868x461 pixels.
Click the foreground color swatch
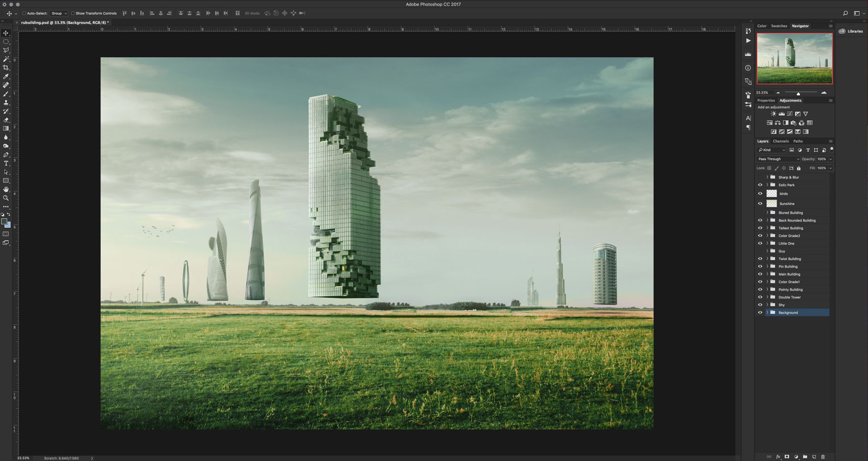pos(4,222)
